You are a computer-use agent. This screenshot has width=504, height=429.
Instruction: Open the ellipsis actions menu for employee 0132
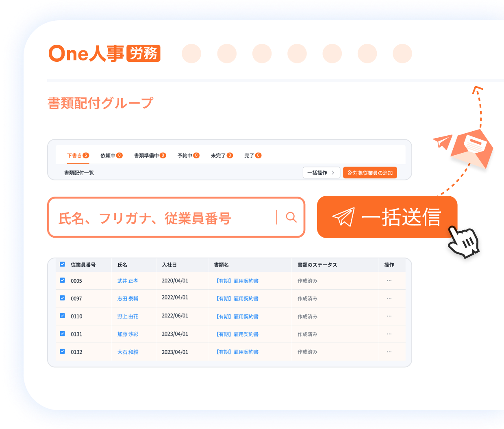389,352
